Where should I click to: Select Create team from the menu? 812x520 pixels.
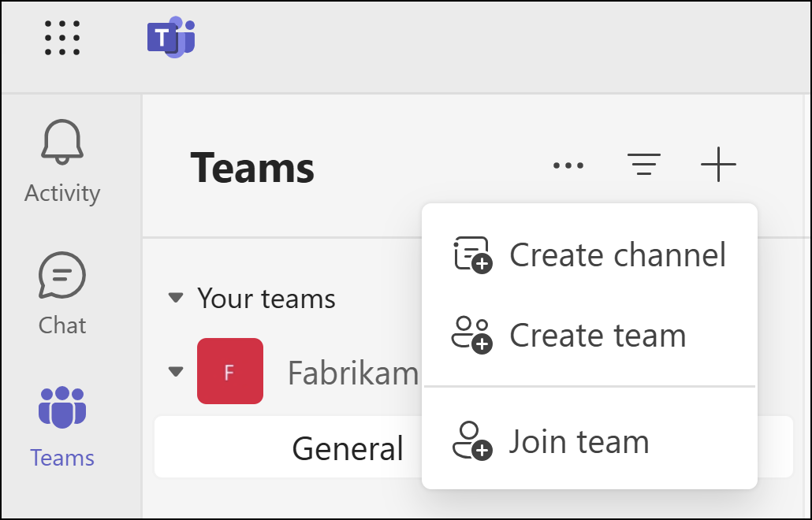[x=598, y=335]
